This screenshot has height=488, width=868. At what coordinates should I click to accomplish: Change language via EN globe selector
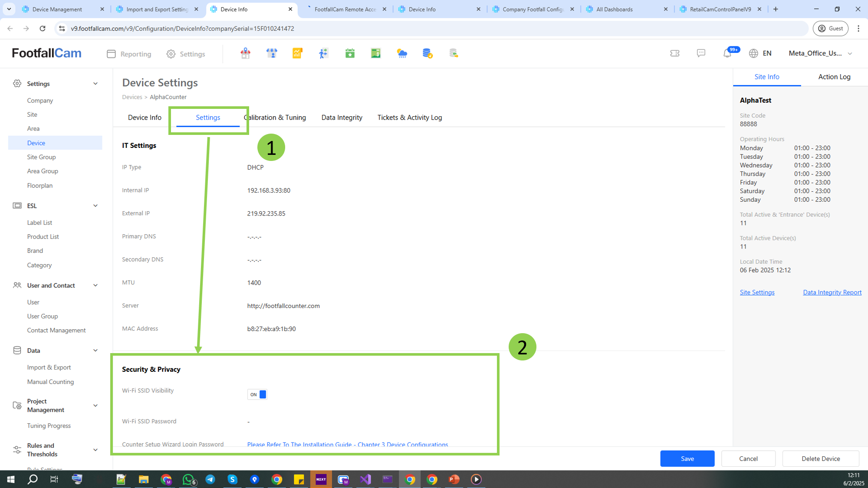760,53
